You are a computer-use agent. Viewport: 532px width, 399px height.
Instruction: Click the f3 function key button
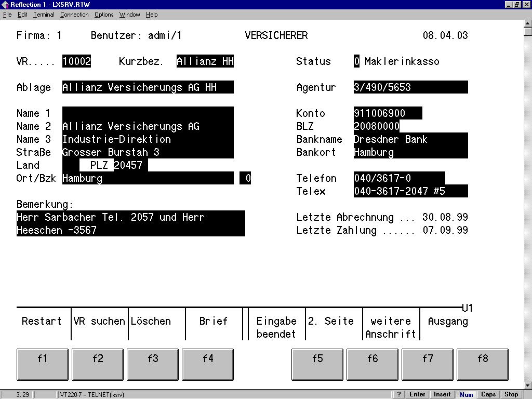[x=153, y=364]
